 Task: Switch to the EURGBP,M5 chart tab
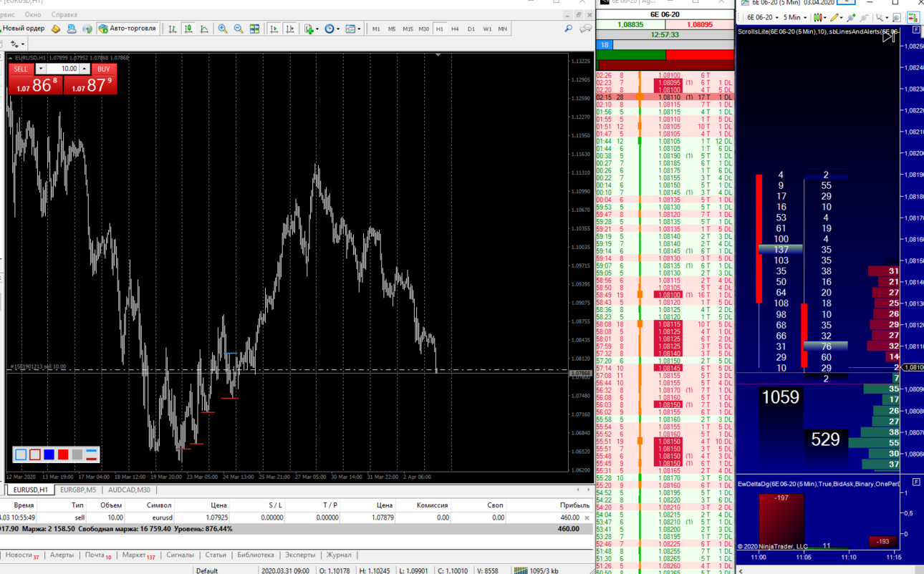77,490
